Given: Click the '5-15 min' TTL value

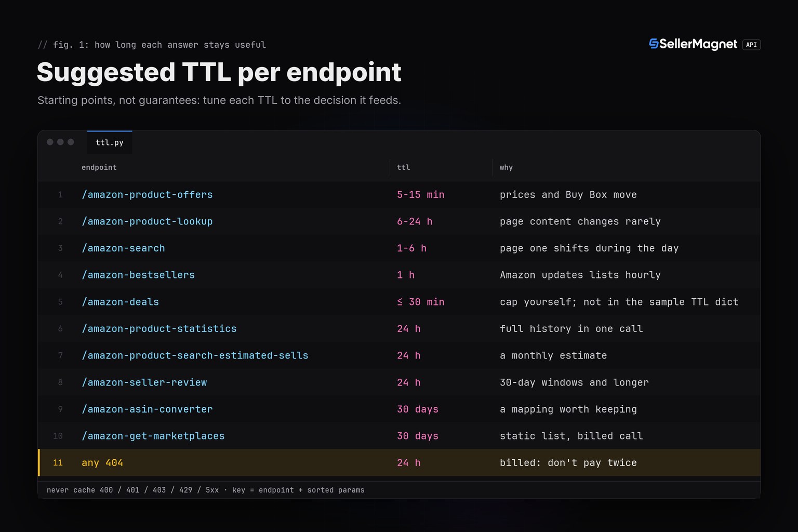Looking at the screenshot, I should click(421, 195).
